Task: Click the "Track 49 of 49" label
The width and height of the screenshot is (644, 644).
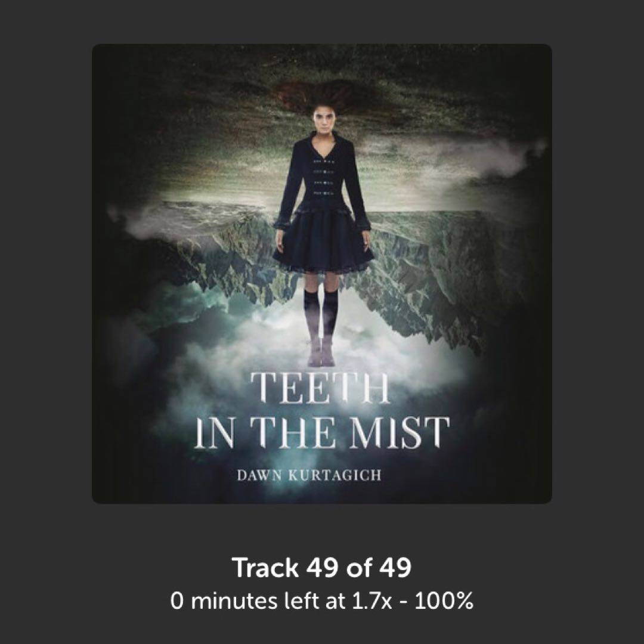Action: click(321, 568)
